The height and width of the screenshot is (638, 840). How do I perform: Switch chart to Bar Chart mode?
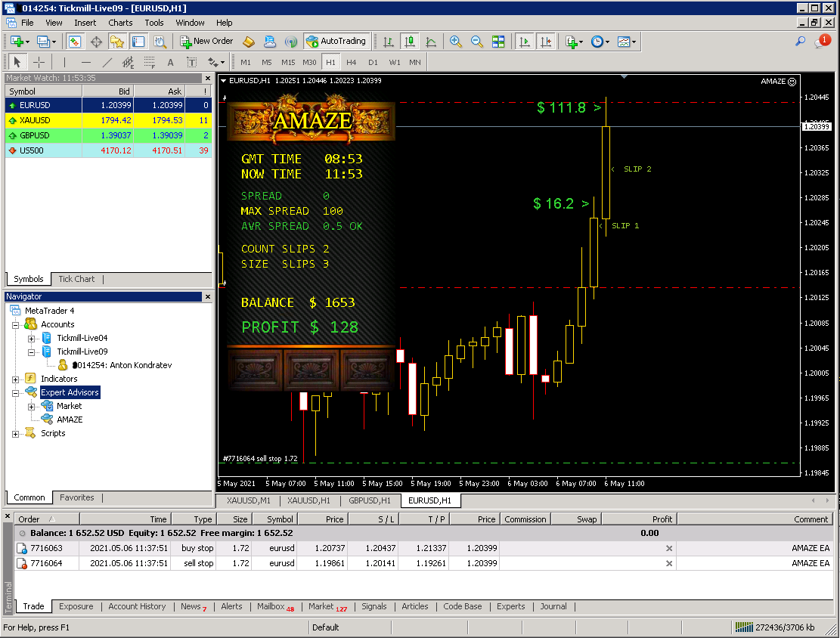tap(389, 42)
